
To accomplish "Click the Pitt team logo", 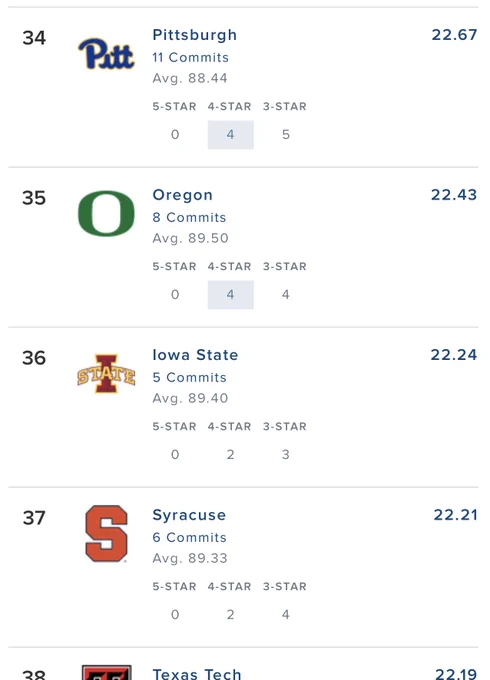I will [106, 54].
